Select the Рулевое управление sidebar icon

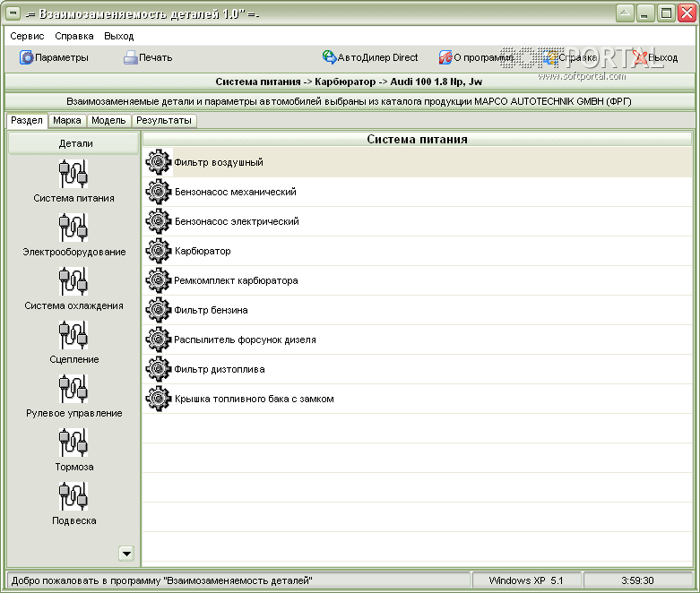coord(73,389)
